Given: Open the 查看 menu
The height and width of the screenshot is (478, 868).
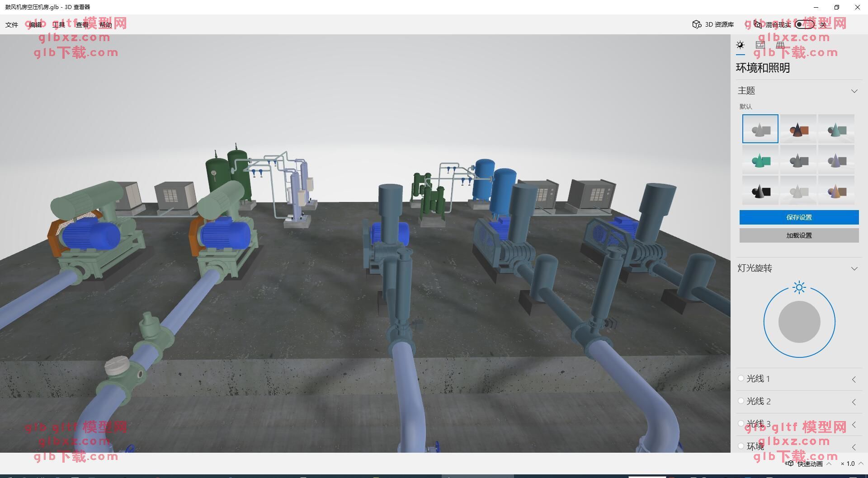Looking at the screenshot, I should [82, 25].
